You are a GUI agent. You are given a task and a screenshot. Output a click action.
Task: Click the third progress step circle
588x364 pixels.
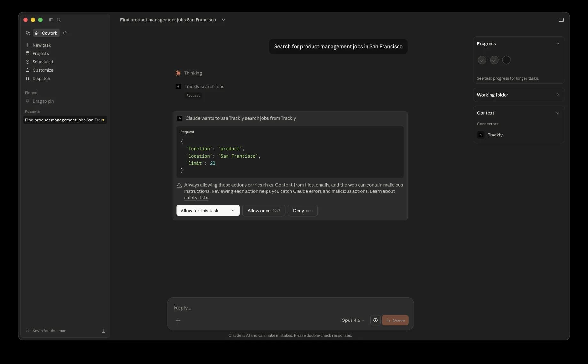[507, 60]
